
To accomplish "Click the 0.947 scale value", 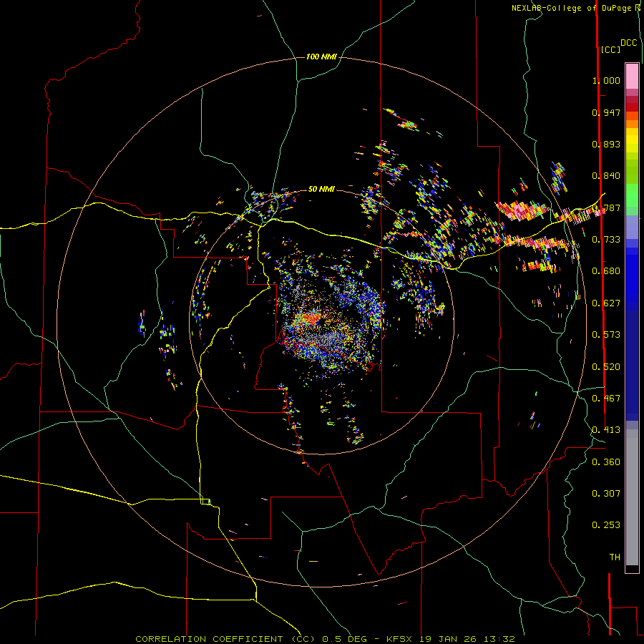I will (x=606, y=112).
